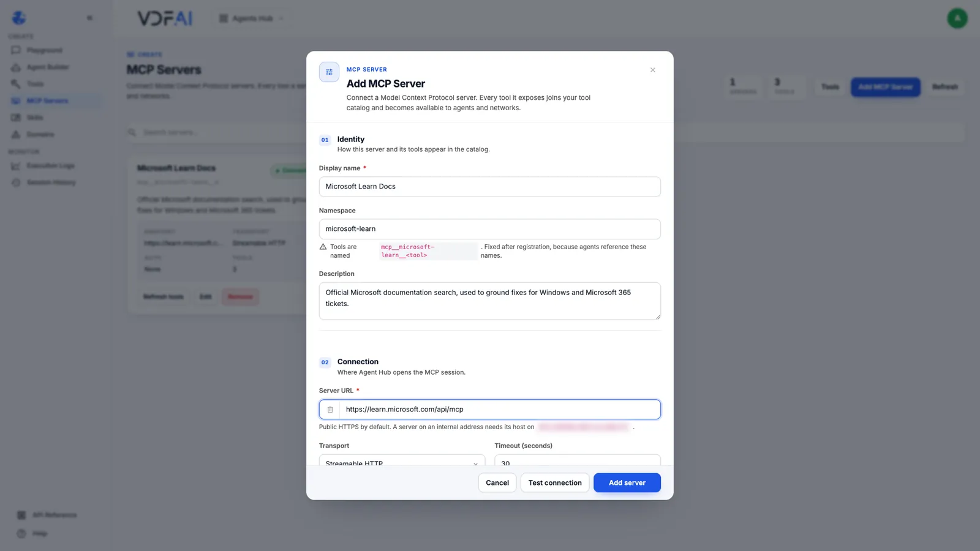Open Skills in the sidebar

35,118
